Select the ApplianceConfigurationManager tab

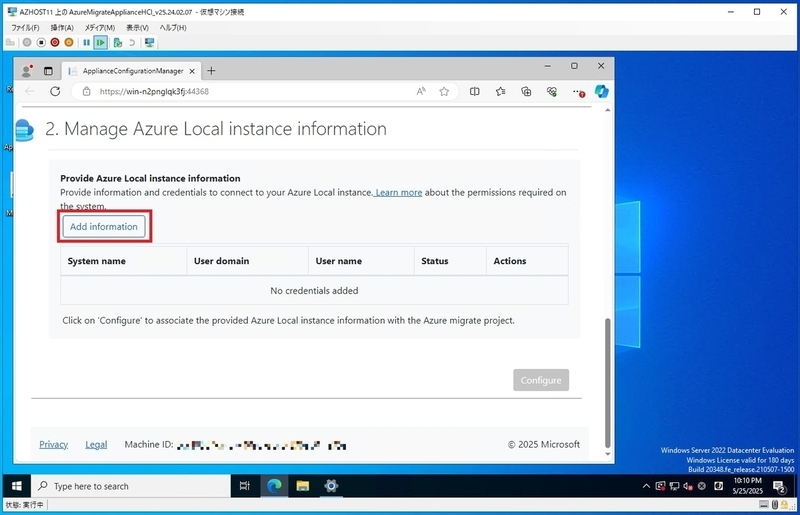(132, 71)
